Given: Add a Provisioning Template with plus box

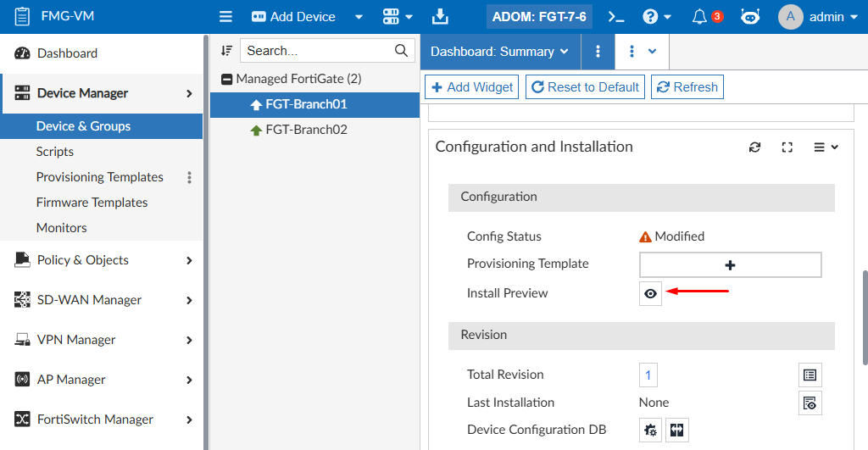Looking at the screenshot, I should (x=730, y=265).
